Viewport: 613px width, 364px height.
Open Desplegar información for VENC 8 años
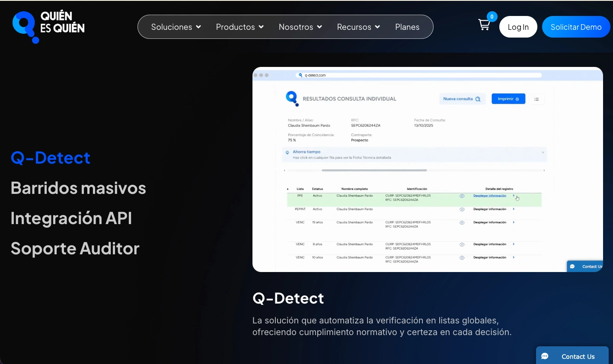[x=490, y=244]
